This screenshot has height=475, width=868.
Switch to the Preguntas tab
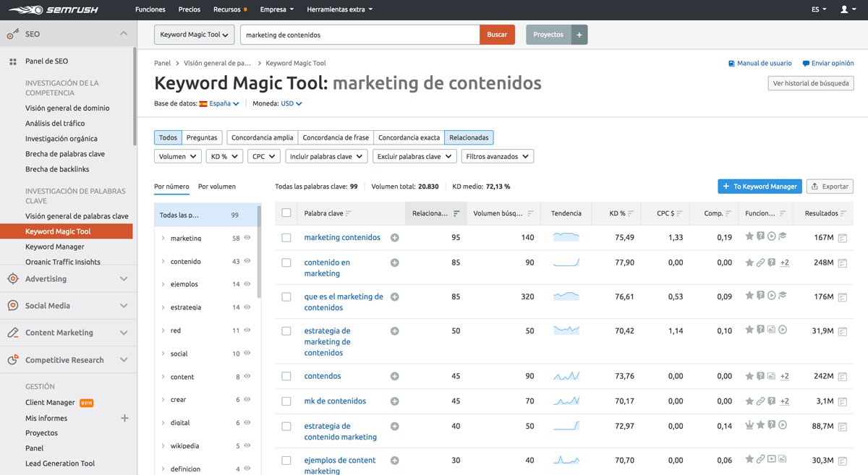coord(202,137)
